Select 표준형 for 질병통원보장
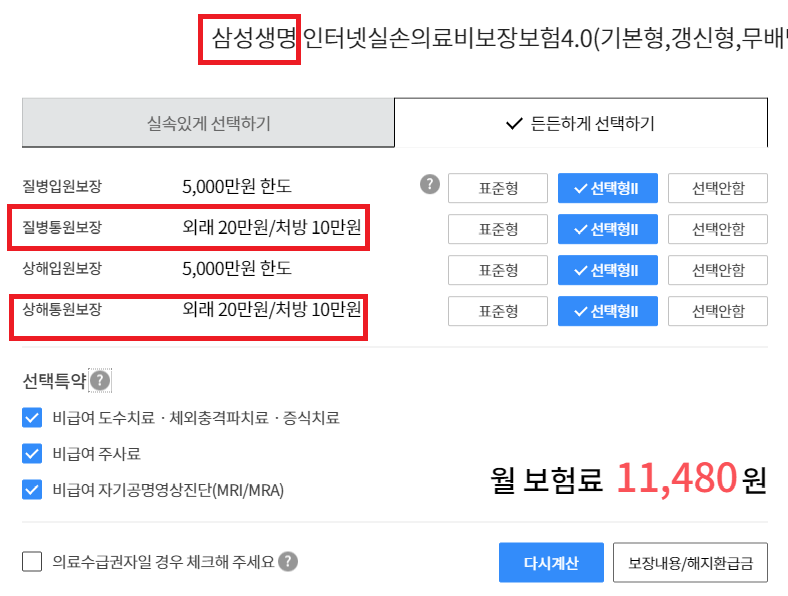This screenshot has width=788, height=596. point(498,229)
